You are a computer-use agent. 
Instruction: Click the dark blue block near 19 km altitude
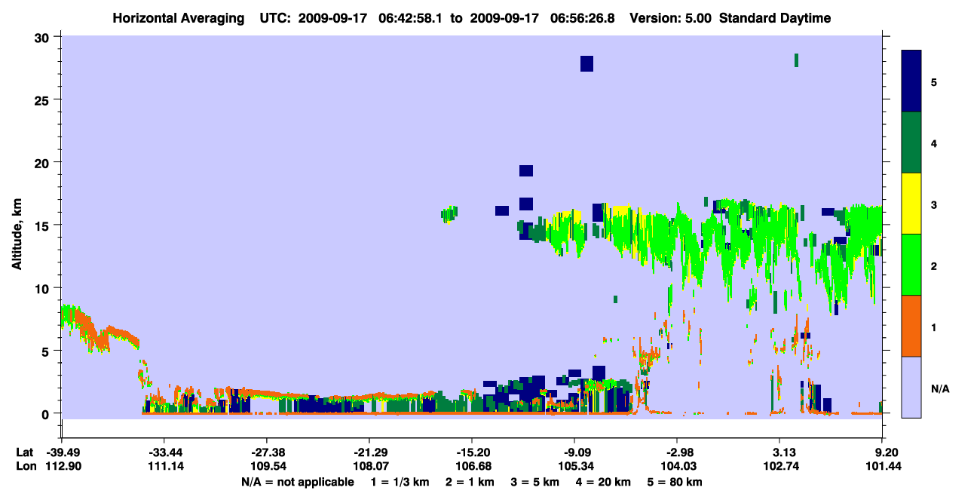[526, 170]
